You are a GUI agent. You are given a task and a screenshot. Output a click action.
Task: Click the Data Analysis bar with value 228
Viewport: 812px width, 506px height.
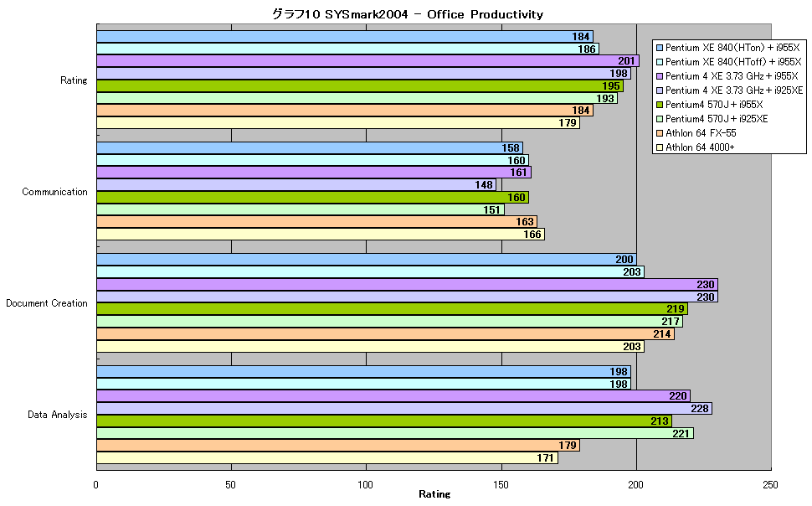point(404,409)
